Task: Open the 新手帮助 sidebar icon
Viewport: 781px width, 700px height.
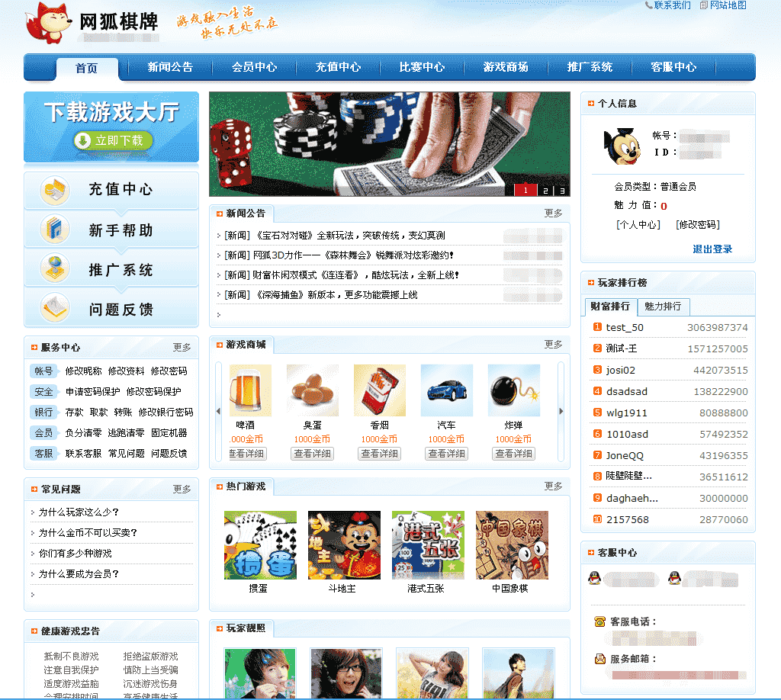Action: [x=55, y=230]
